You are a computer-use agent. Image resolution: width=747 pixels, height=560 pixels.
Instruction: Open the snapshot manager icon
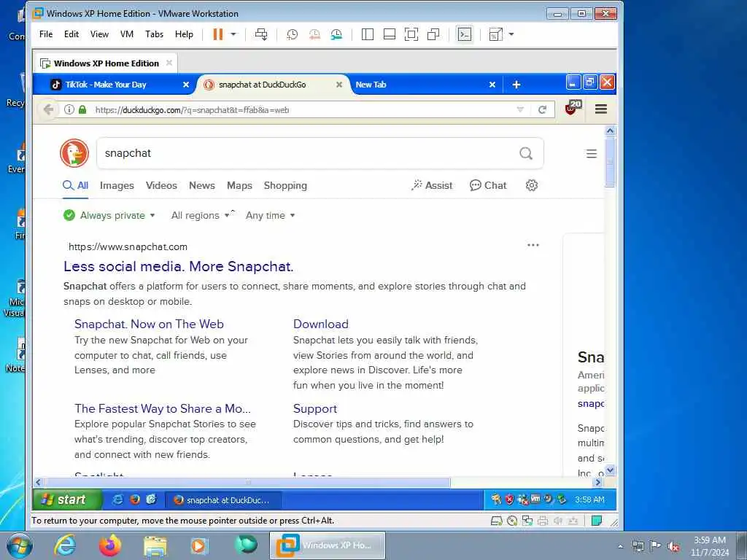click(x=336, y=34)
